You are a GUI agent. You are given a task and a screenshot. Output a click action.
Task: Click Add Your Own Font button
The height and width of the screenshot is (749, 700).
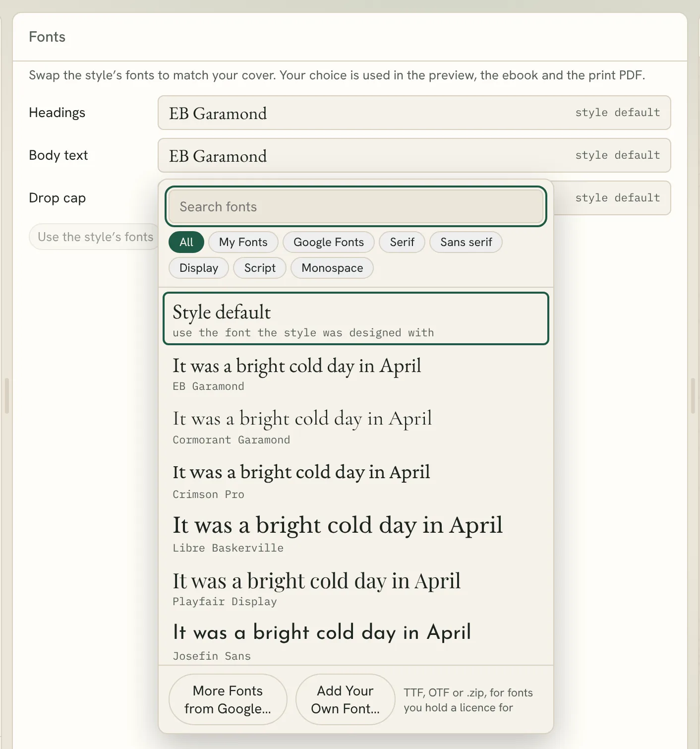pyautogui.click(x=345, y=699)
